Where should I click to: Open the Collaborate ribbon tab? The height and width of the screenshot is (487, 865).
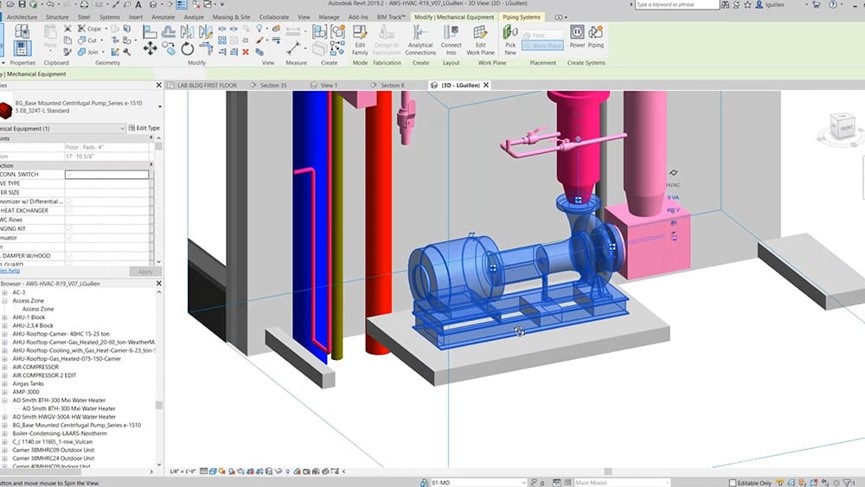click(274, 17)
